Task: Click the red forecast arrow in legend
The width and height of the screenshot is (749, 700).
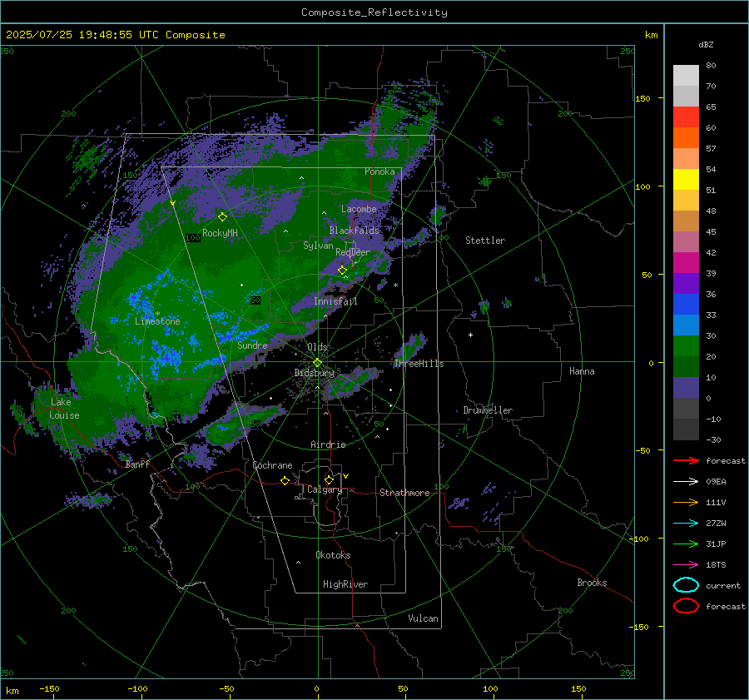Action: pos(686,460)
